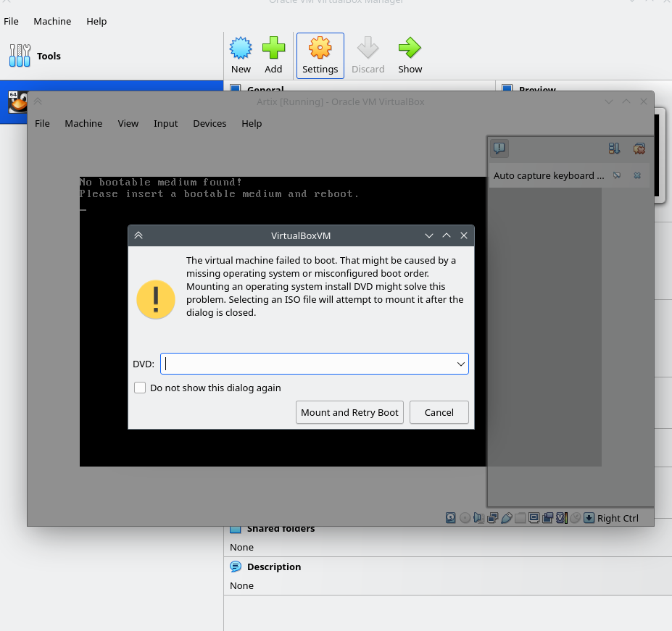
Task: Click the Shared folders section icon
Action: click(x=236, y=530)
